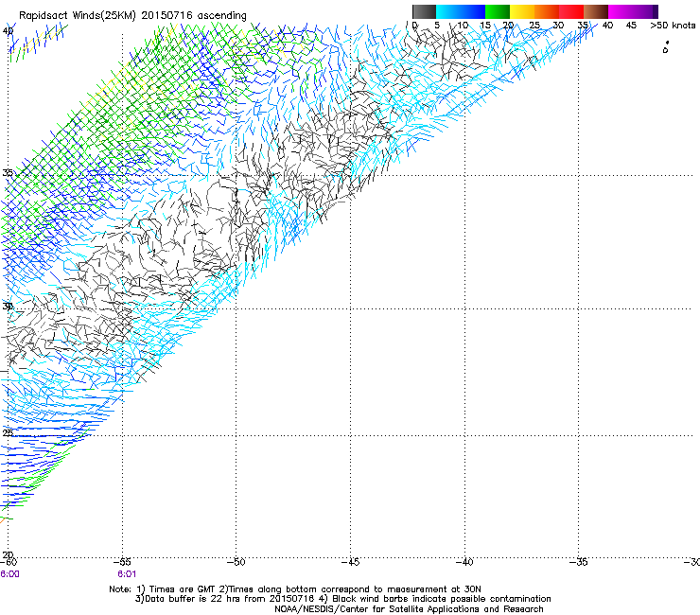Click the 30 latitude axis label

8,307
